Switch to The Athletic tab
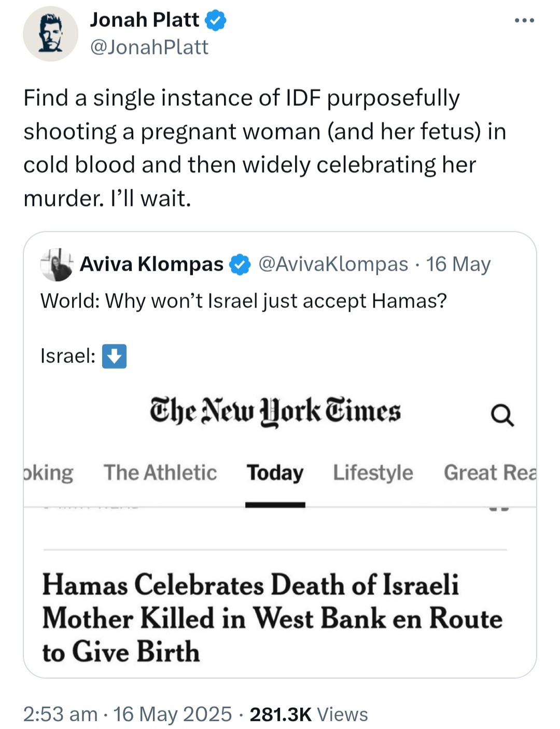 pos(160,473)
